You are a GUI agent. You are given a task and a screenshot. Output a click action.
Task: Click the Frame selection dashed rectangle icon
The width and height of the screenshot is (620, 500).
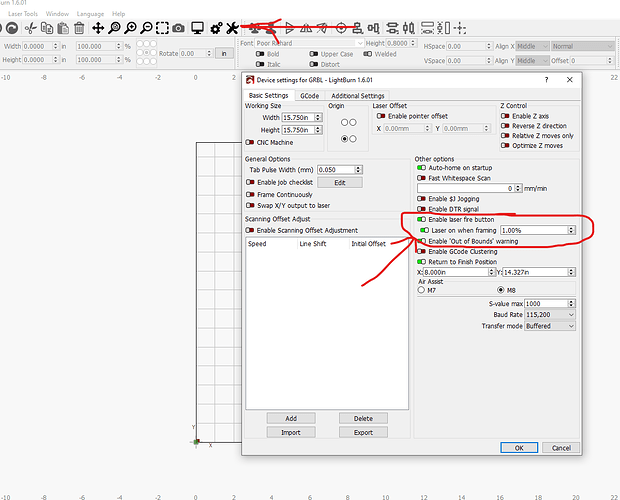click(162, 28)
